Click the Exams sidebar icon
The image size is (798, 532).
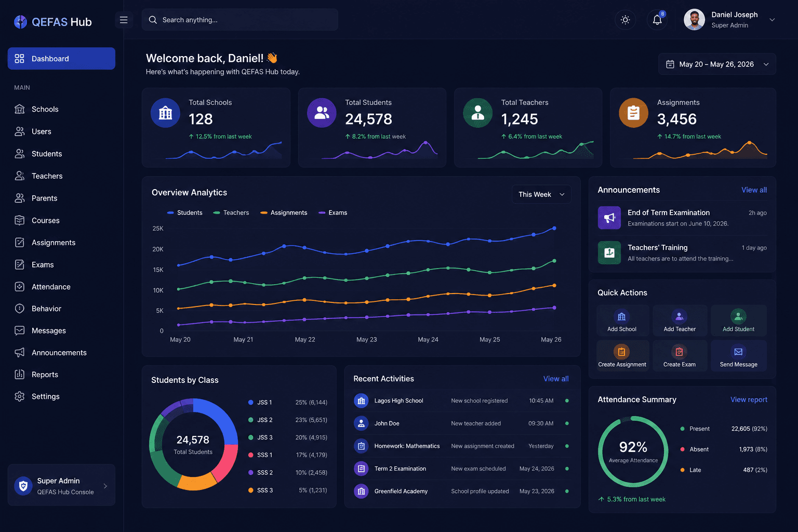point(20,264)
